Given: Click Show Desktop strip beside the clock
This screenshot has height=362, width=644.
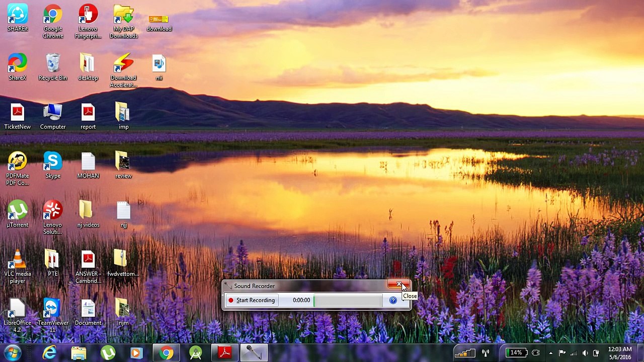Looking at the screenshot, I should [x=640, y=353].
